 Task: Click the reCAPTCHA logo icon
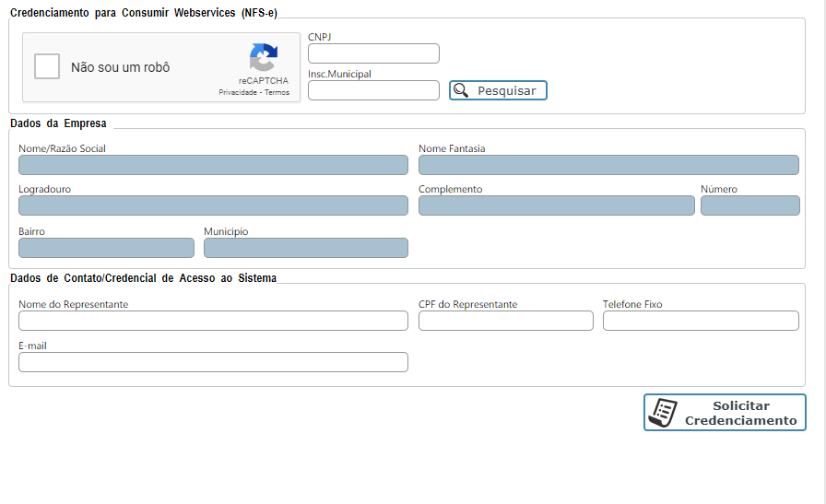264,57
